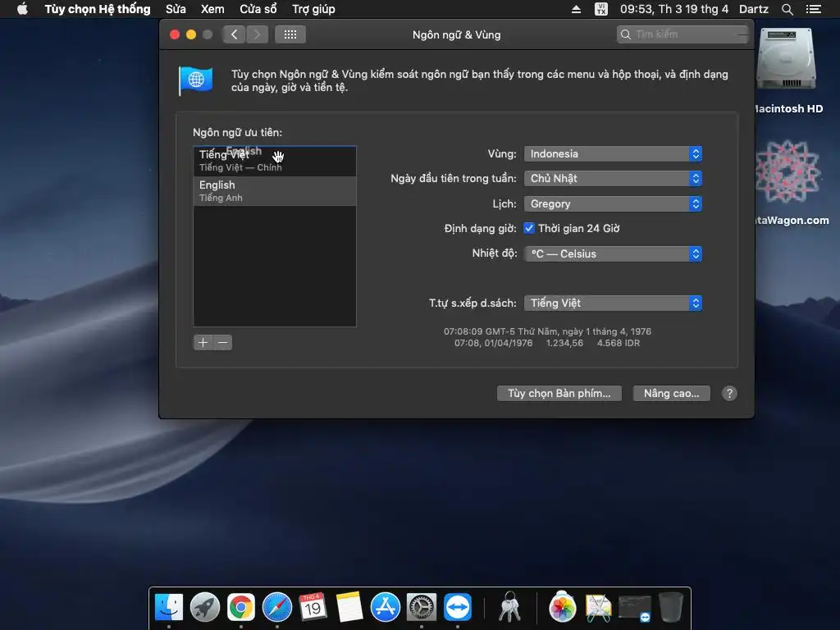Open Notes from the Dock
The image size is (840, 630).
click(349, 607)
